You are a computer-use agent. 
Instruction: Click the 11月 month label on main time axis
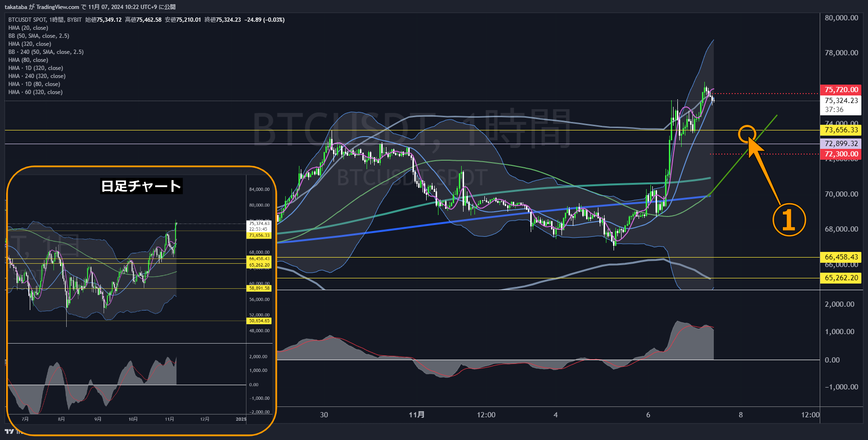[x=417, y=415]
